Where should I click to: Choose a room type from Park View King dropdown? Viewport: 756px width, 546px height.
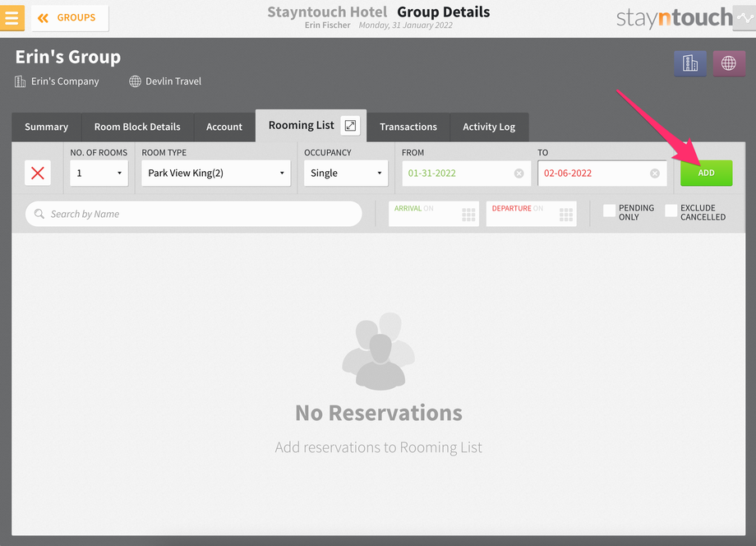(x=216, y=174)
